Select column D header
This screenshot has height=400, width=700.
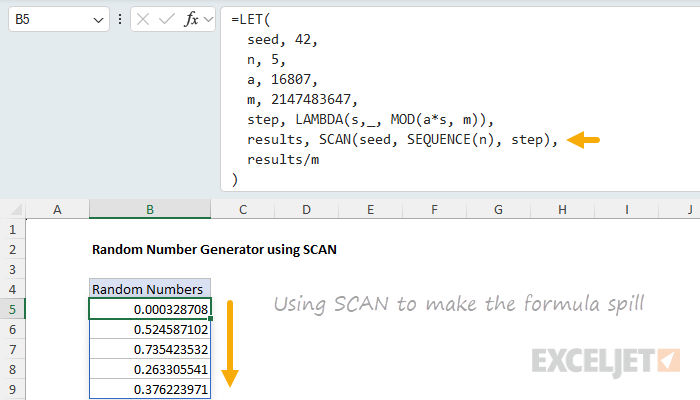tap(306, 209)
